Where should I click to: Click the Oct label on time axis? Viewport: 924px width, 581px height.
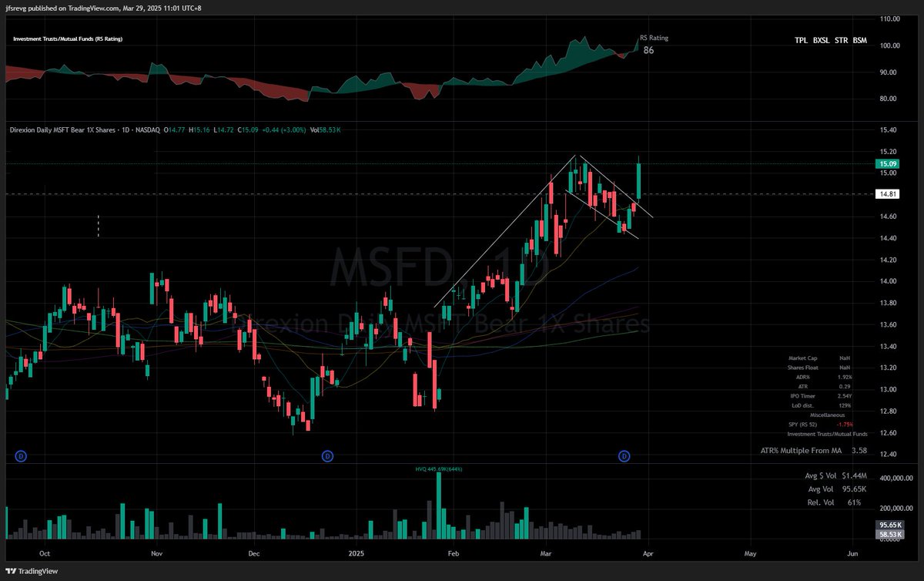pos(45,553)
